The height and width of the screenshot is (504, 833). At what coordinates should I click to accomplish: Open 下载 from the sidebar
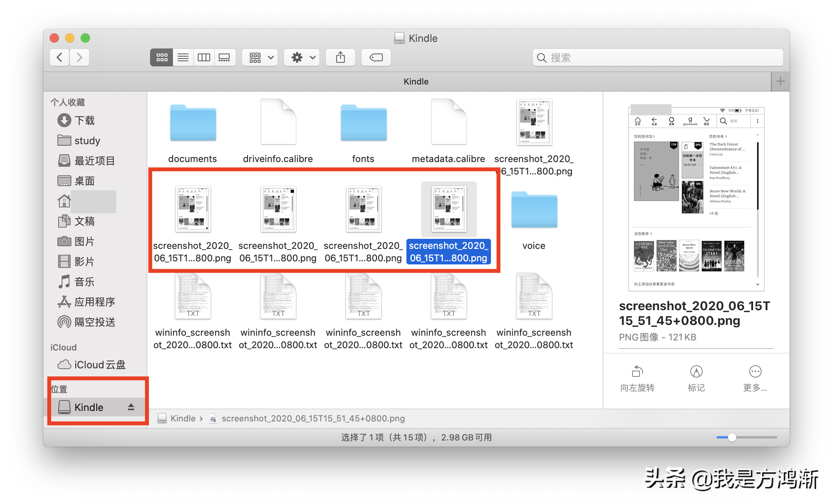pyautogui.click(x=85, y=121)
